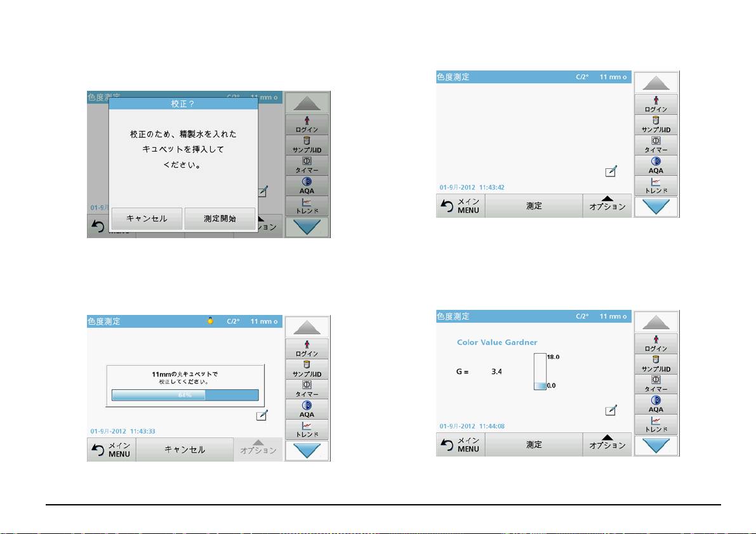Click the Gardner 0.0–18.0 color scale bar
Screen dimensions: 756x534
(x=539, y=371)
